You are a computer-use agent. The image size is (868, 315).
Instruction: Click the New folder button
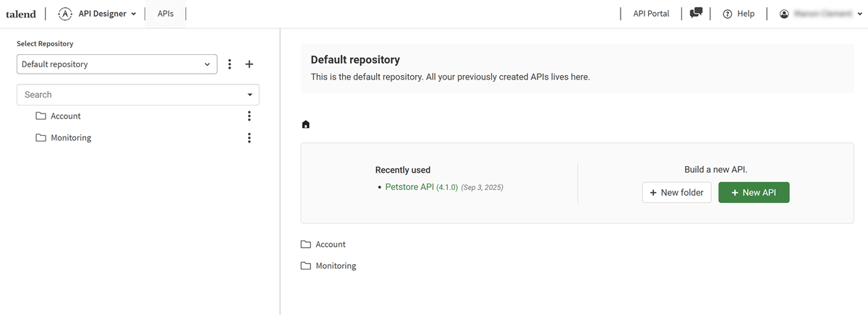tap(676, 193)
